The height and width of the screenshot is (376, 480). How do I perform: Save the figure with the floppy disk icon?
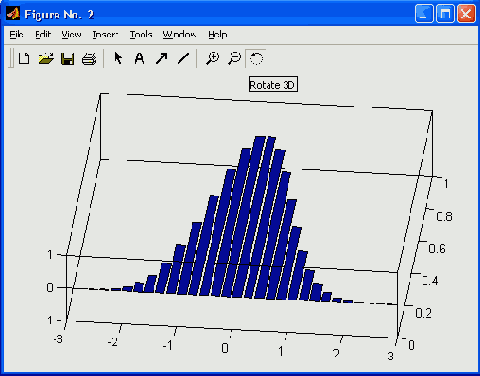(x=67, y=59)
